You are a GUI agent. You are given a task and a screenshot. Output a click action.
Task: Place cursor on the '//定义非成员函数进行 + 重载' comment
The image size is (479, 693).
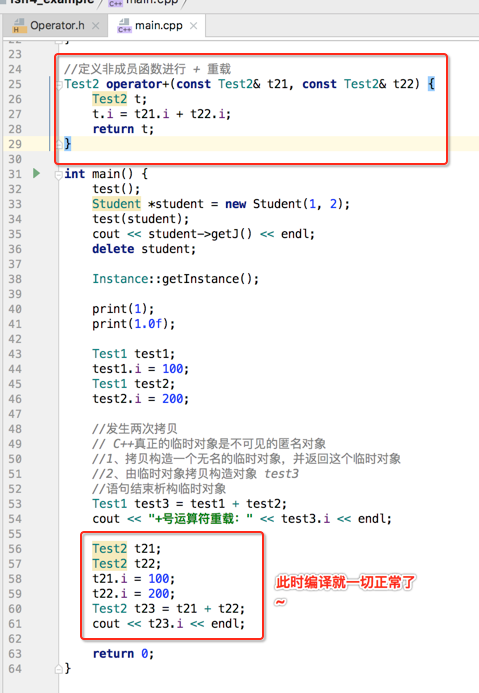coord(148,69)
